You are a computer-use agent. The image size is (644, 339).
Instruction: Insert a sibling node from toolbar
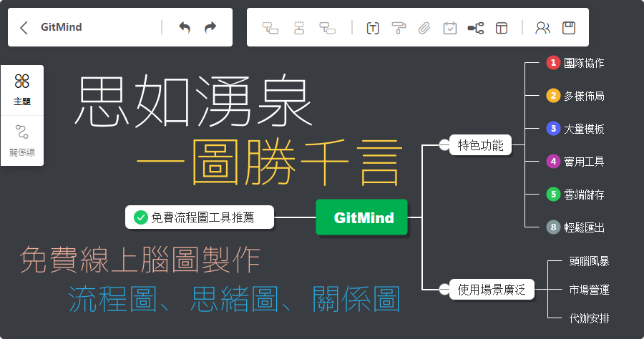(x=299, y=28)
